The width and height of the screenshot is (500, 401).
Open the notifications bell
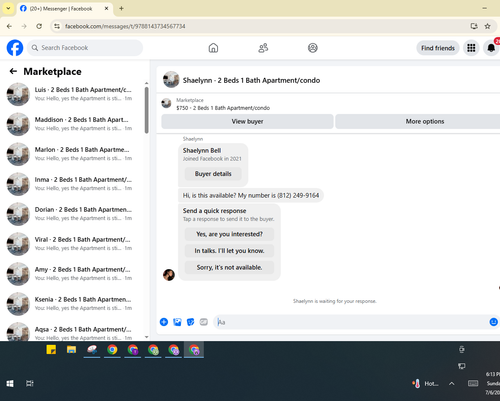tap(491, 48)
